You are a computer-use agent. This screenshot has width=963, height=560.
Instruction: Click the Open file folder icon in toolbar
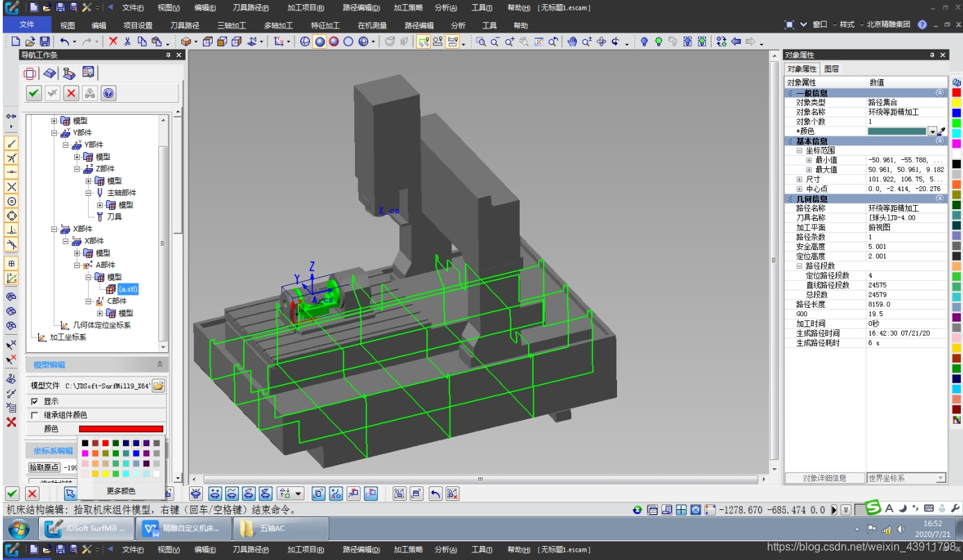pyautogui.click(x=30, y=42)
